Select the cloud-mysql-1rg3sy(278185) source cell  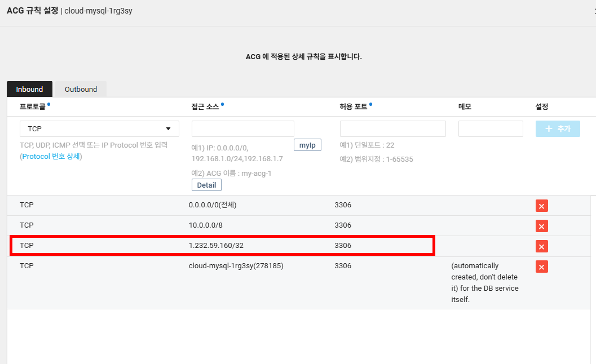(x=236, y=266)
